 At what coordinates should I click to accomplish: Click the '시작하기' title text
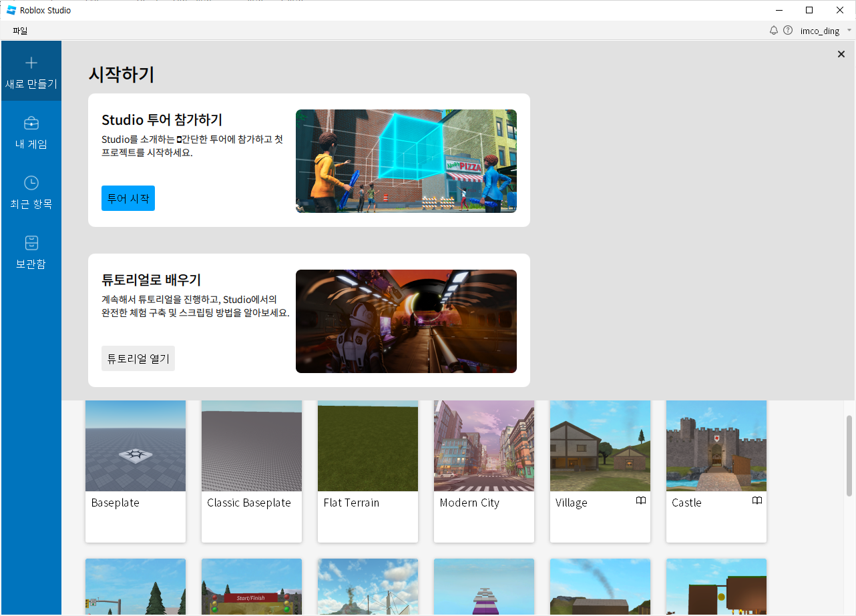[x=122, y=74]
